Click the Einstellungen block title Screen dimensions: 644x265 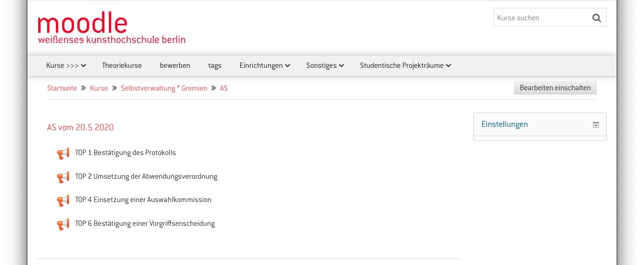coord(505,124)
